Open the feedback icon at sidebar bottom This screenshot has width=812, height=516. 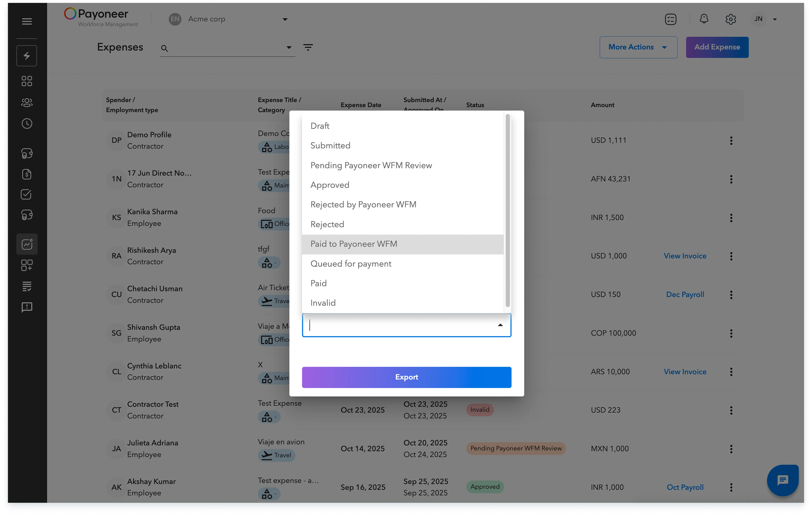(27, 307)
